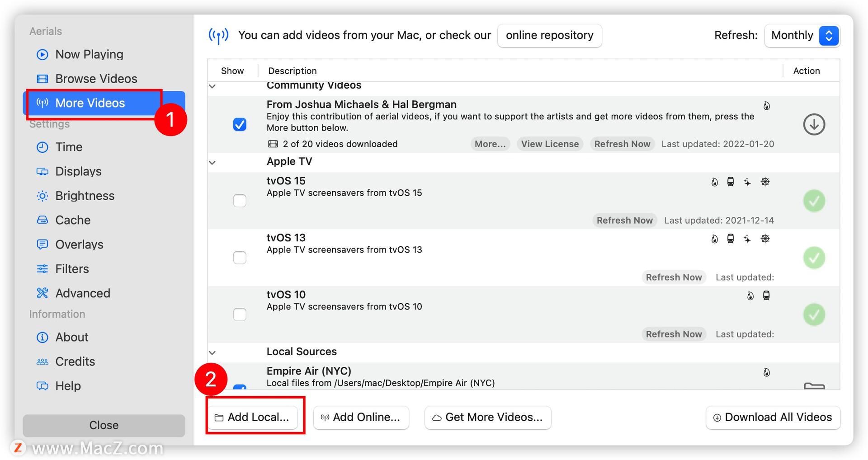
Task: Click the flame icon on tvOS 13 row
Action: click(715, 239)
